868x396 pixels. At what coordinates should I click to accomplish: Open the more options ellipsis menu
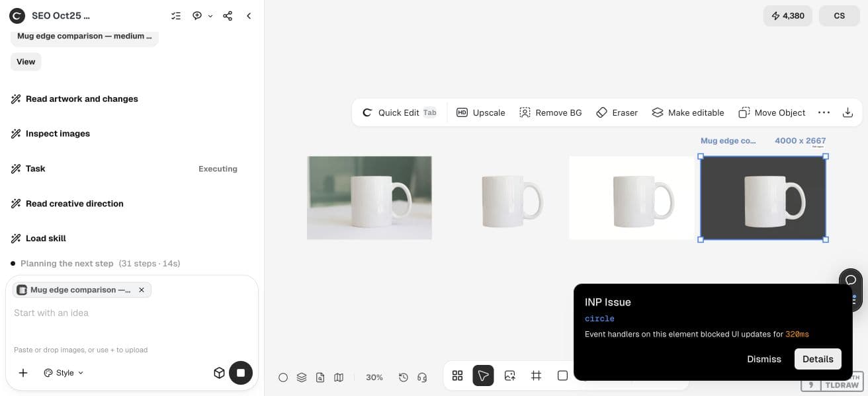tap(824, 112)
